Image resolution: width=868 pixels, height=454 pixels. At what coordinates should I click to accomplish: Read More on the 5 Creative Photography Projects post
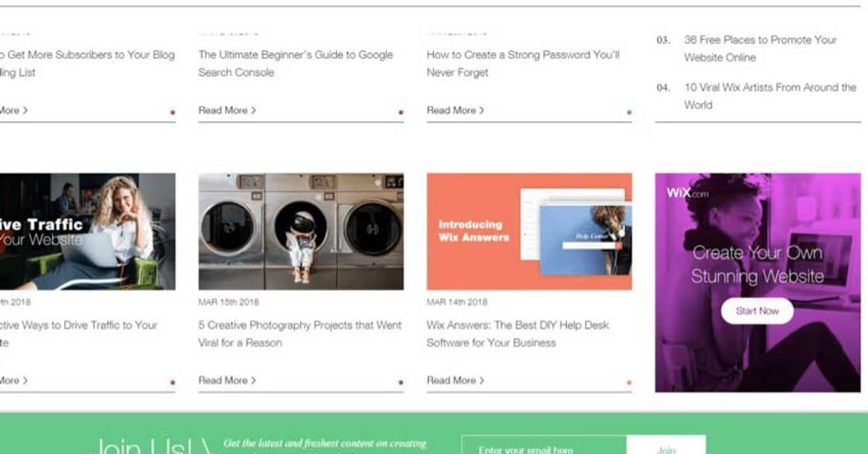click(227, 380)
